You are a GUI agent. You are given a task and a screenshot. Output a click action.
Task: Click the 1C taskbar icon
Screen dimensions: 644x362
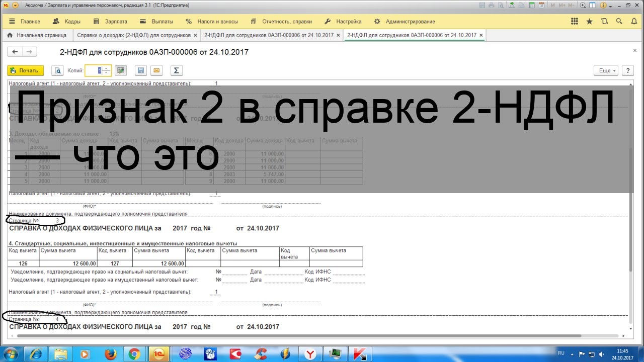[159, 354]
